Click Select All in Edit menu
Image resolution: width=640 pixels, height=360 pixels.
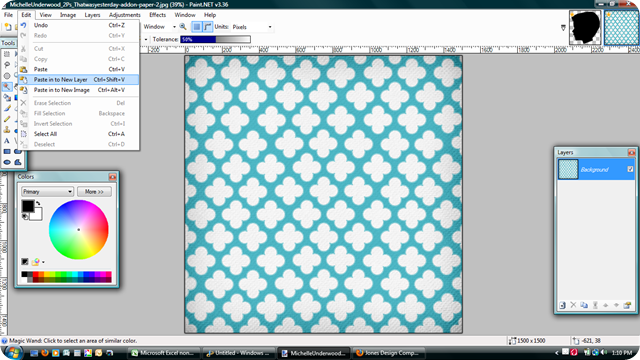coord(79,134)
